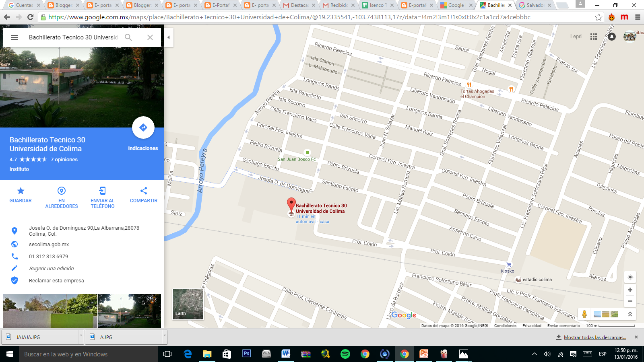Reload the current page
Viewport: 644px width, 362px height.
(30, 17)
